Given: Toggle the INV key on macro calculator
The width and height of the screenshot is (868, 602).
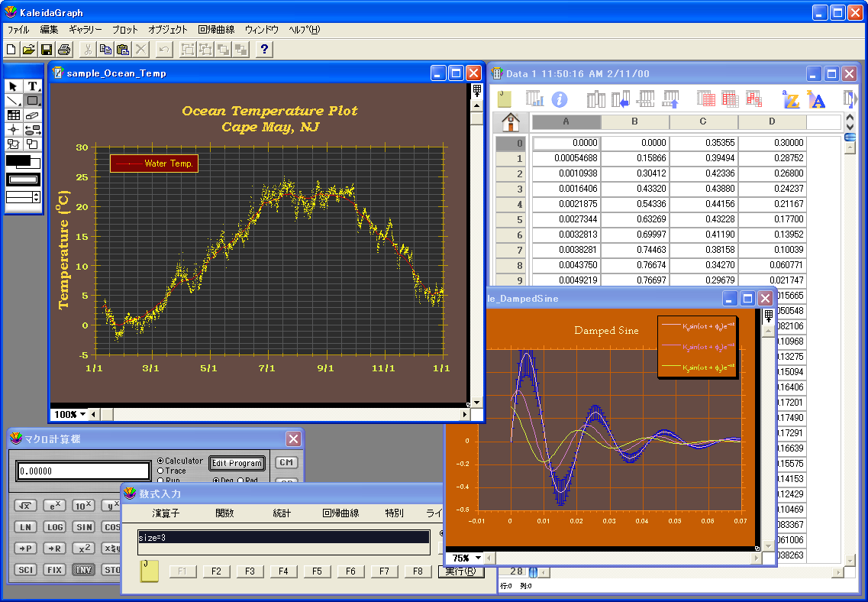Looking at the screenshot, I should pos(83,569).
